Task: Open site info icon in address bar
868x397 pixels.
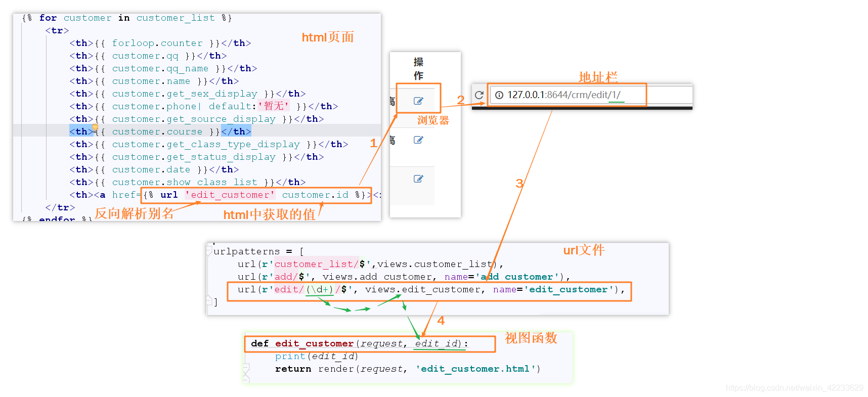Action: tap(499, 95)
